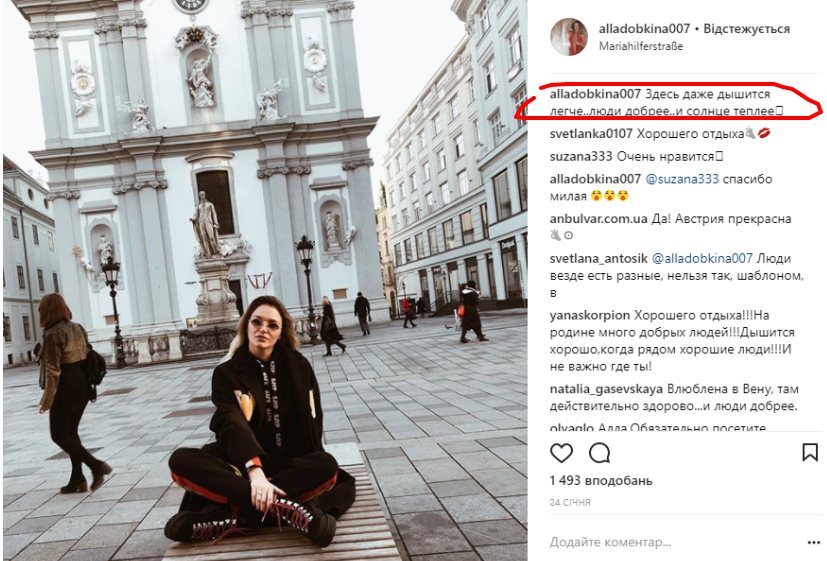Open alladobkina007 profile avatar
This screenshot has height=561, width=827.
(x=569, y=36)
